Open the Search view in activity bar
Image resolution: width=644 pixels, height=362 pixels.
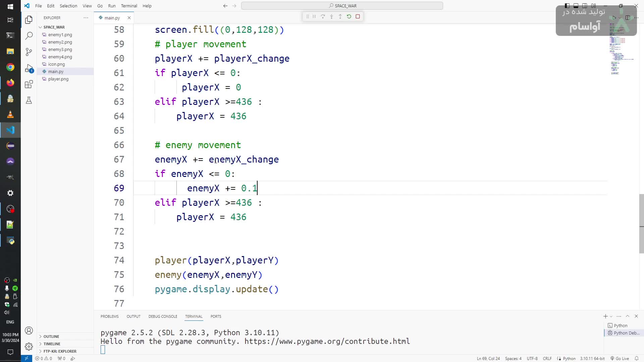pyautogui.click(x=29, y=36)
